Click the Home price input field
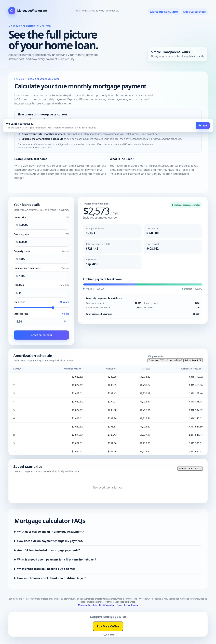This screenshot has height=644, width=216. (x=41, y=225)
